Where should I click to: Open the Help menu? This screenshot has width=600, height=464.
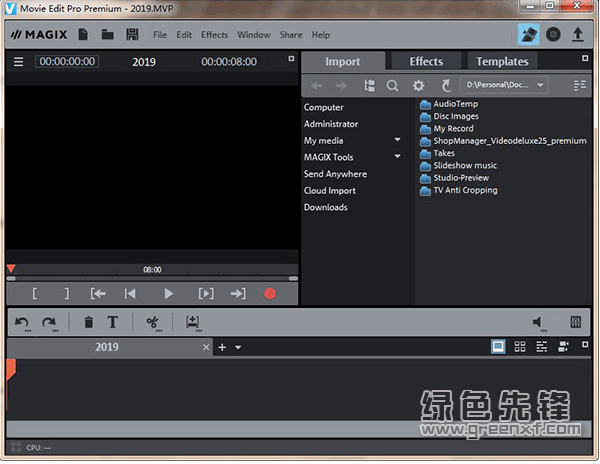pos(321,35)
